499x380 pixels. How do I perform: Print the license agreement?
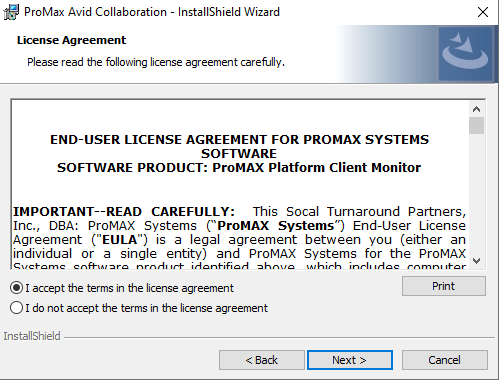(444, 286)
